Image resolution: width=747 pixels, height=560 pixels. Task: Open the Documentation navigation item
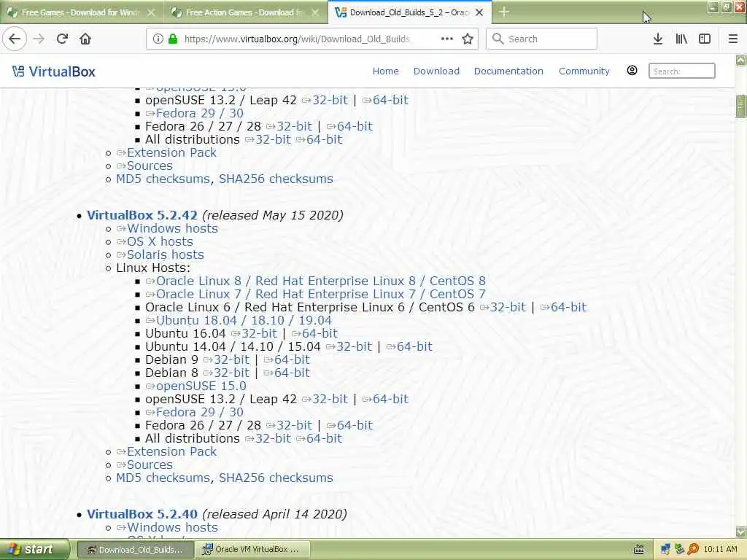508,71
